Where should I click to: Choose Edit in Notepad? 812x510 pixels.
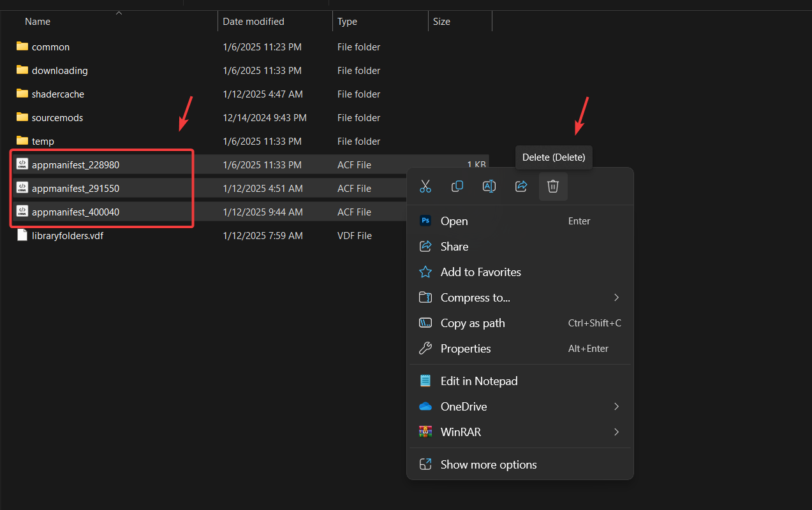pyautogui.click(x=479, y=381)
